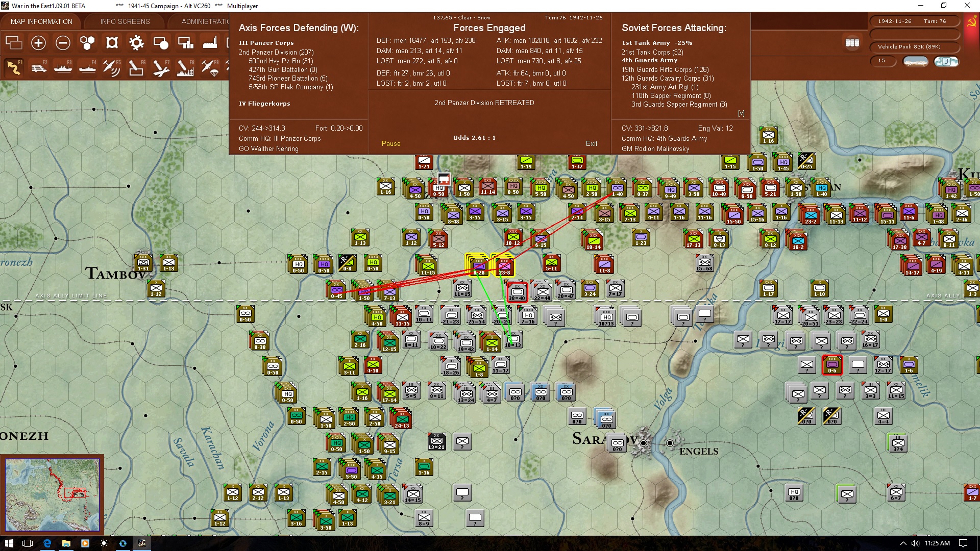Toggle the move mode F1 button
This screenshot has height=551, width=980.
[x=14, y=67]
